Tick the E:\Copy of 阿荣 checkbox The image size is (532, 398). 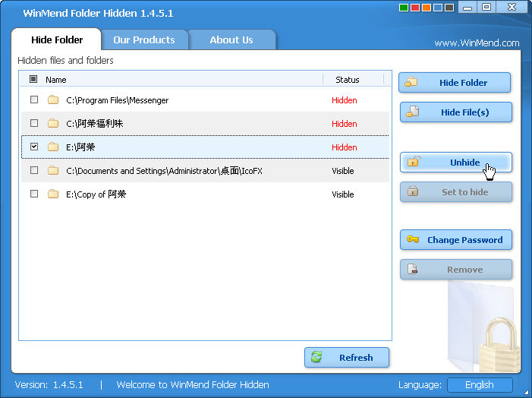point(34,194)
